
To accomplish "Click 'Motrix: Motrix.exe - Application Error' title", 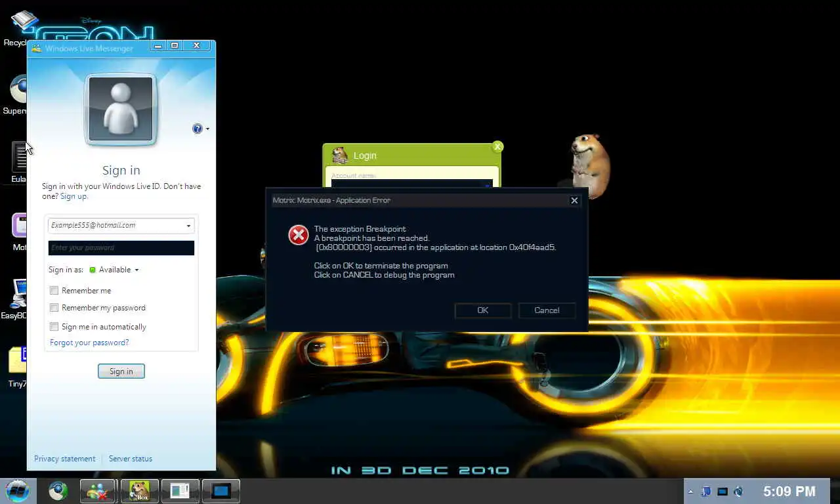I will click(331, 200).
